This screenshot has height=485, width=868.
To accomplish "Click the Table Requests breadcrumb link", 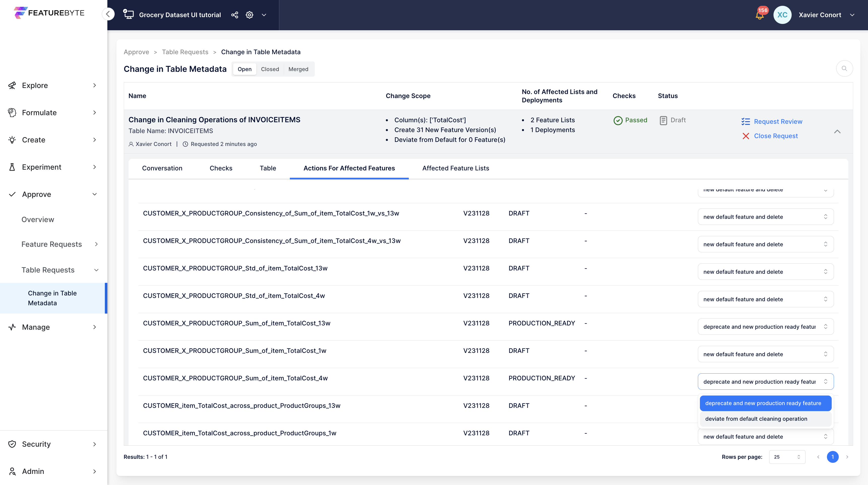I will [185, 52].
